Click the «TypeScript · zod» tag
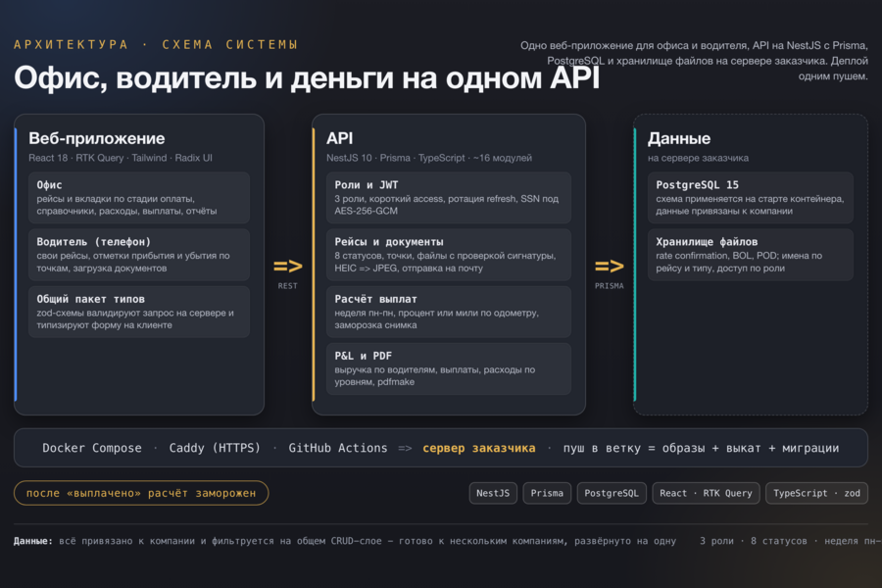The height and width of the screenshot is (588, 882). [816, 494]
